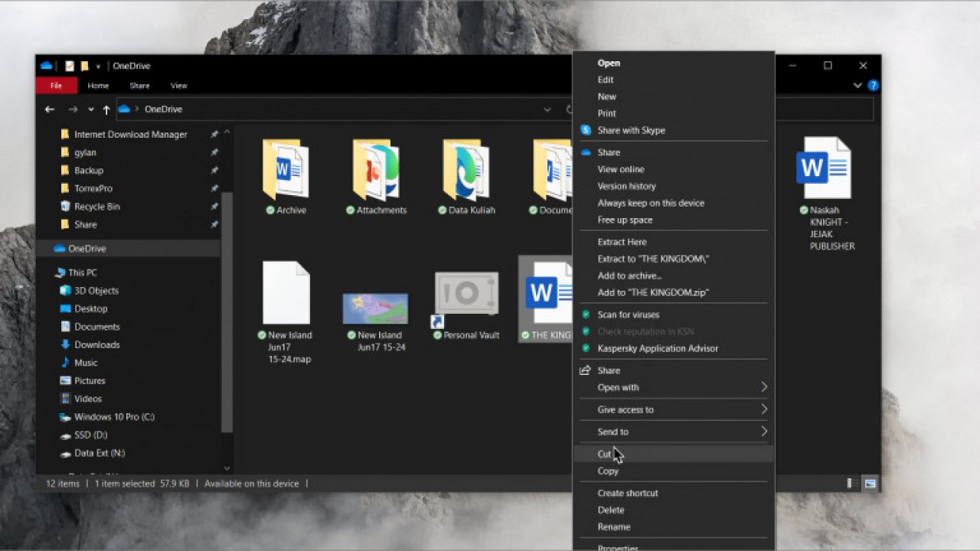Viewport: 980px width, 551px height.
Task: Click the Up directory arrow icon
Action: coord(106,109)
